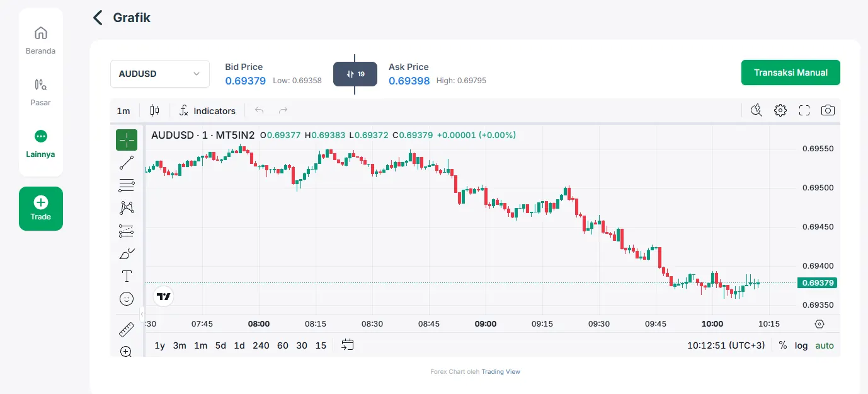
Task: Click the High: 0.69795 text
Action: click(x=461, y=81)
